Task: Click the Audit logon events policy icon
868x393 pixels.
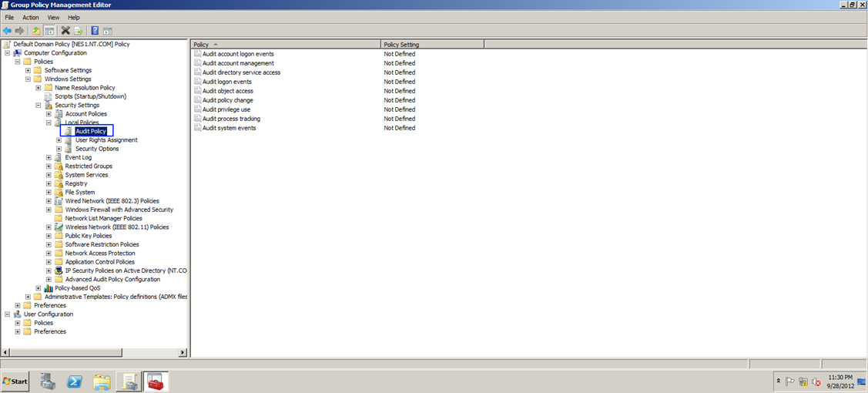Action: [198, 82]
